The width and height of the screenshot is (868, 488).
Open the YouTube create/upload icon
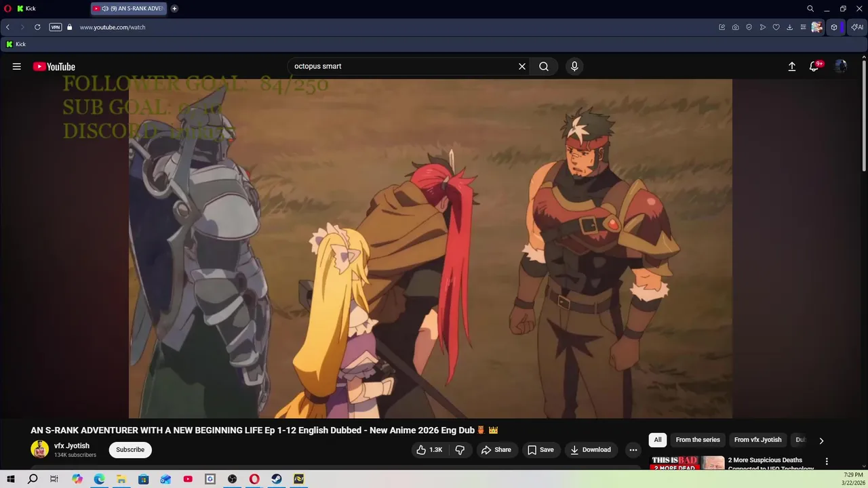(x=791, y=66)
